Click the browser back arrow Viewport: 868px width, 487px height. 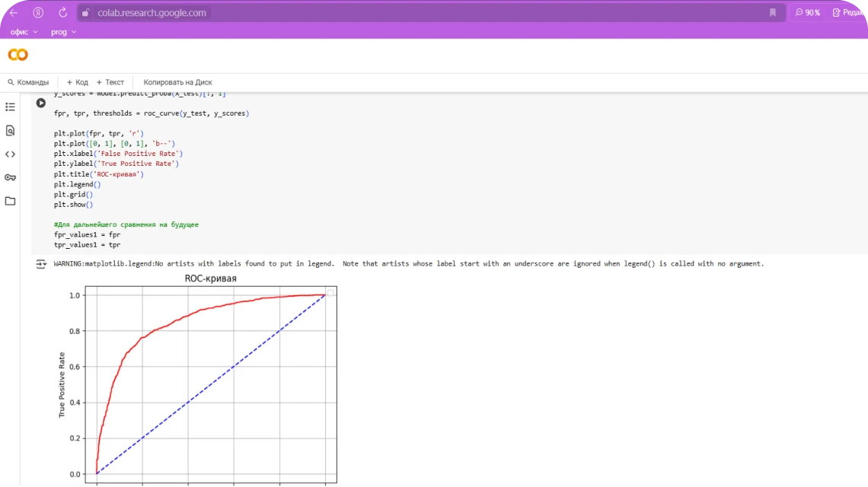13,13
